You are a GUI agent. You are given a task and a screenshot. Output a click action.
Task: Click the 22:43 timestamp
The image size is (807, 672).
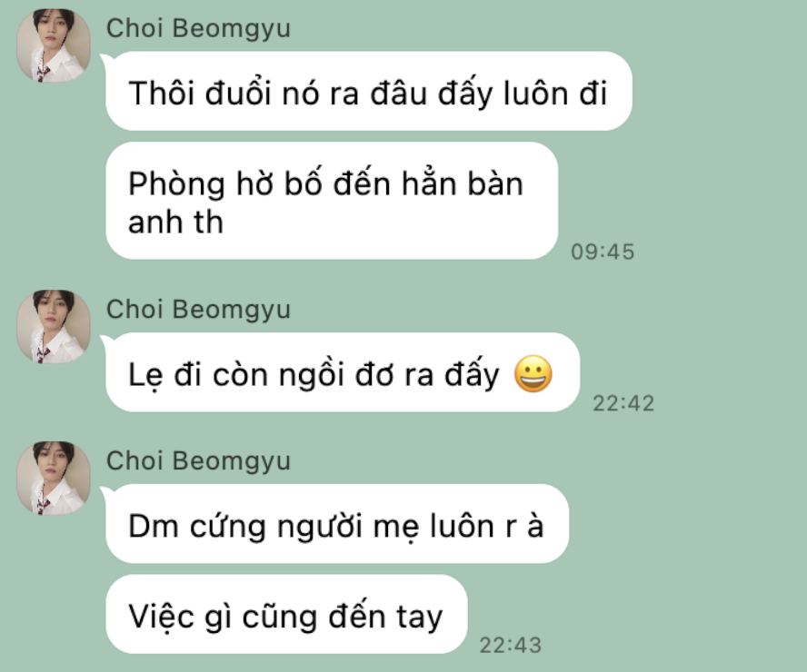(x=511, y=646)
